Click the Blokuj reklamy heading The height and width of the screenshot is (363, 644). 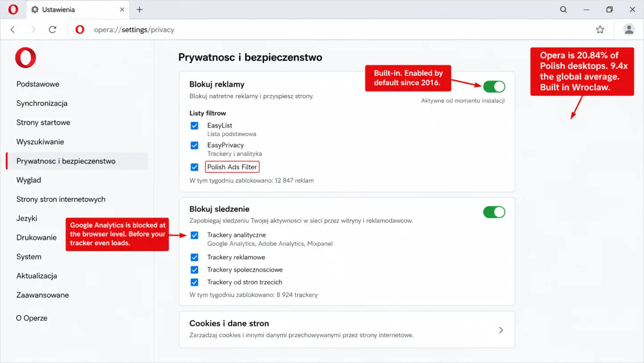[217, 85]
